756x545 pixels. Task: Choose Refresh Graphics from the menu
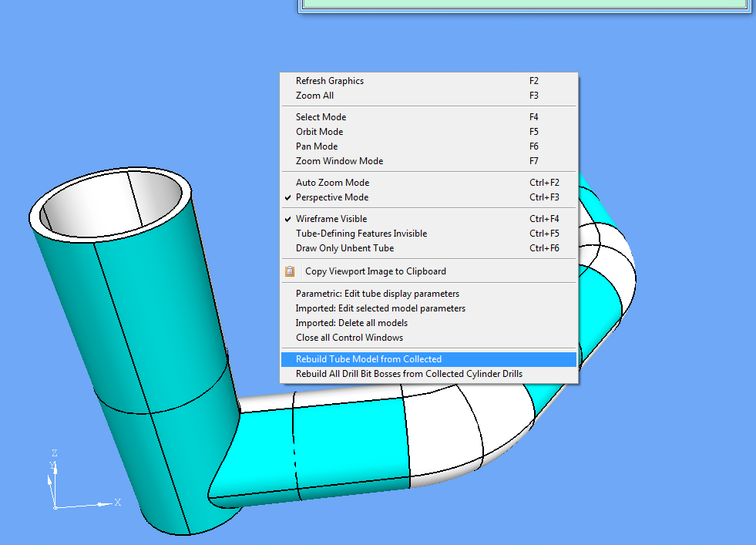coord(329,81)
